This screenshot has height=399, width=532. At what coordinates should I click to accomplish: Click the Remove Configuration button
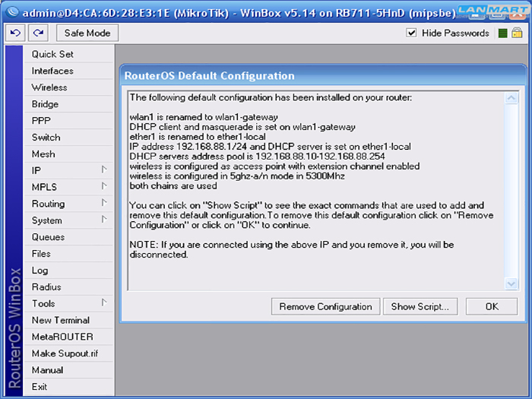pos(325,307)
